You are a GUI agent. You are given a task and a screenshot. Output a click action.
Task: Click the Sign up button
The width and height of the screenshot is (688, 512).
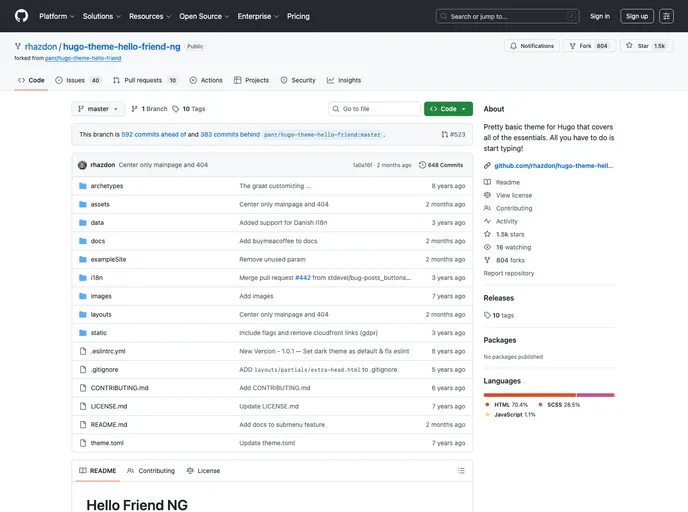tap(636, 16)
